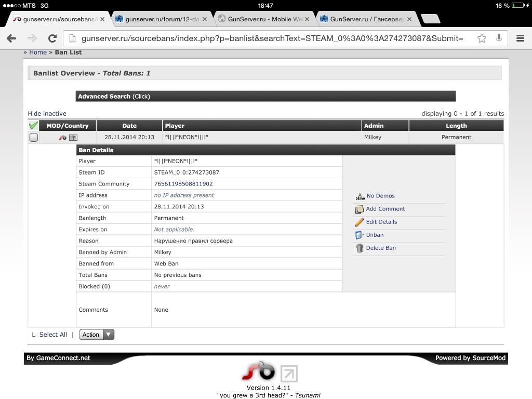Viewport: 532px width, 399px height.
Task: Tick the checkbox for the NEON ban row
Action: coord(34,138)
